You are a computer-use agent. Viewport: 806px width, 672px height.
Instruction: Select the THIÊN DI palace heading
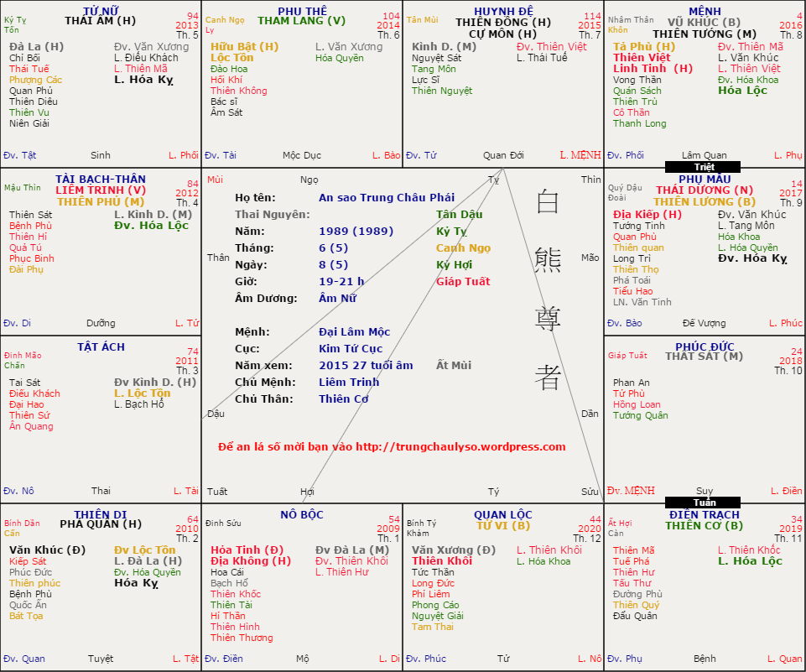click(x=100, y=514)
